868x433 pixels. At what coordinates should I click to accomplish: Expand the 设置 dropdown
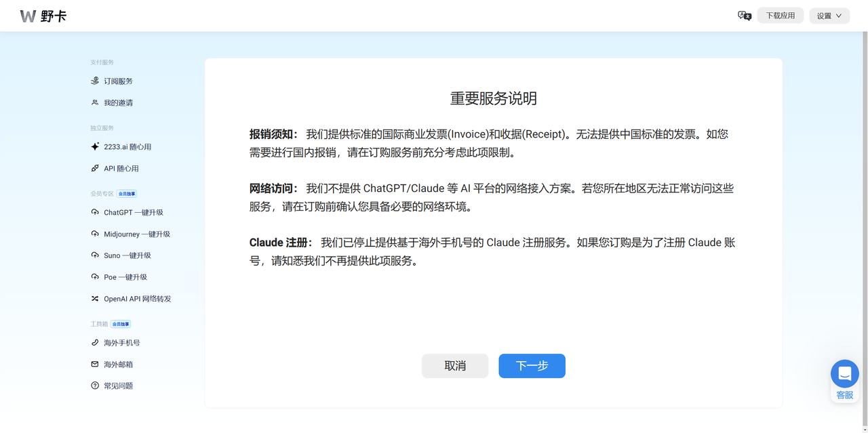[x=829, y=16]
